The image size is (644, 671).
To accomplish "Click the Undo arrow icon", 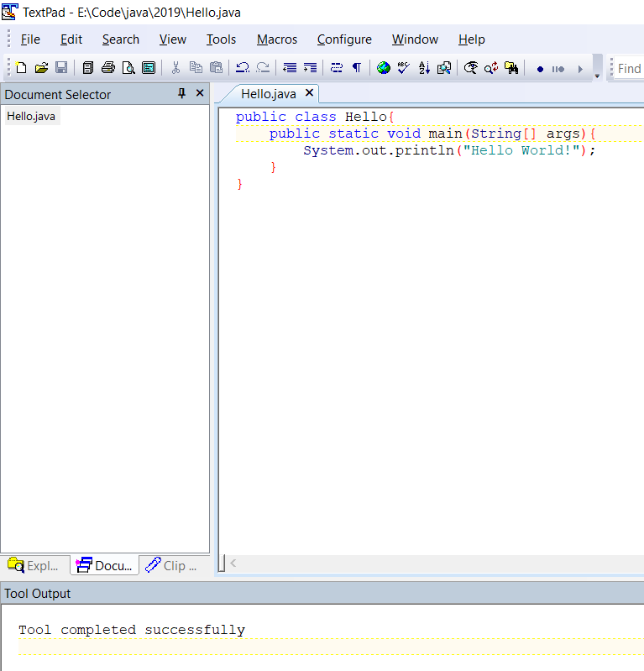I will [242, 68].
